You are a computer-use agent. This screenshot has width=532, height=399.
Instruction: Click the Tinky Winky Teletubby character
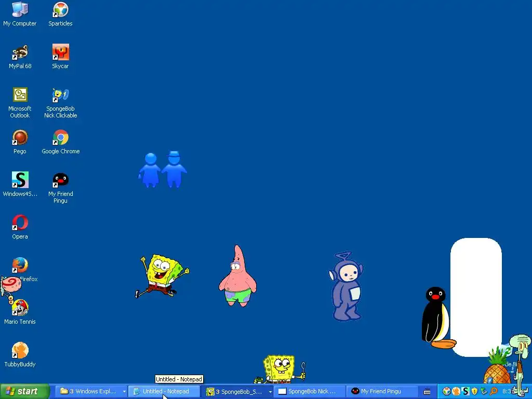(346, 286)
